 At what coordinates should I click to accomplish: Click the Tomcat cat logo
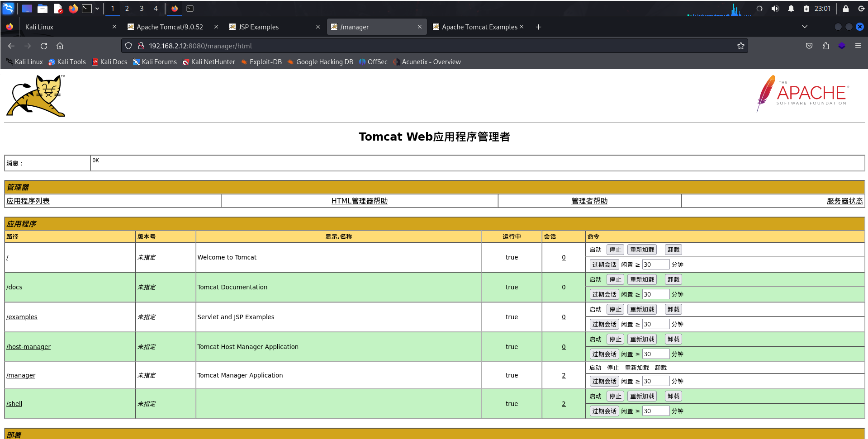[36, 96]
